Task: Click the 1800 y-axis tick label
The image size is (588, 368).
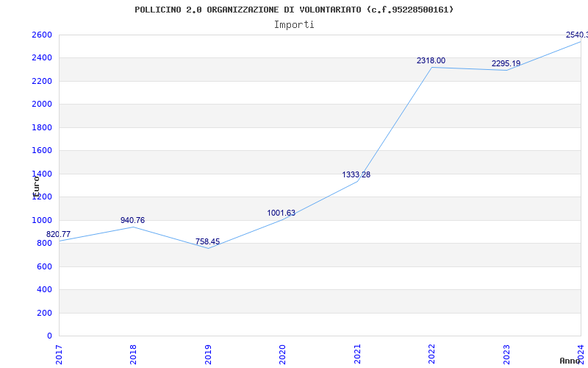Action: pos(42,127)
